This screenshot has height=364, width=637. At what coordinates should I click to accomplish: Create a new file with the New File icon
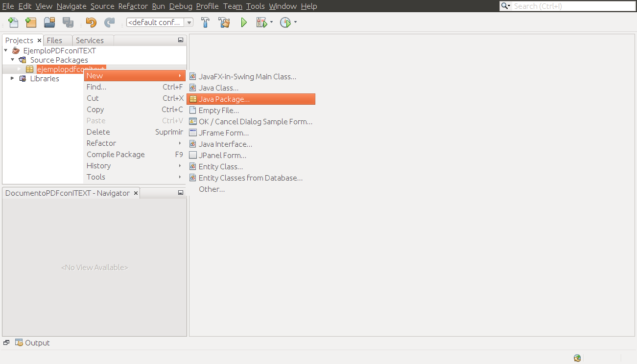(13, 22)
